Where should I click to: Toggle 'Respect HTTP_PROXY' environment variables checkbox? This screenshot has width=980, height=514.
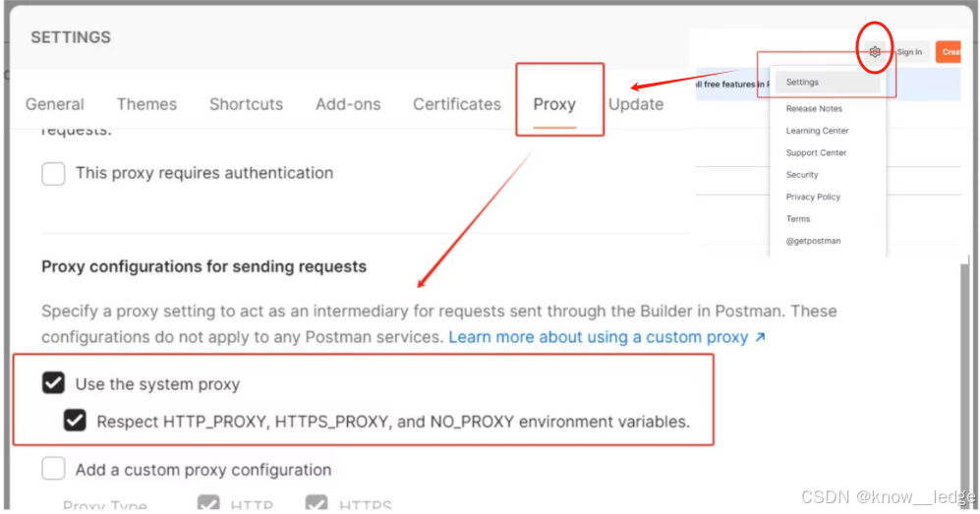click(75, 421)
